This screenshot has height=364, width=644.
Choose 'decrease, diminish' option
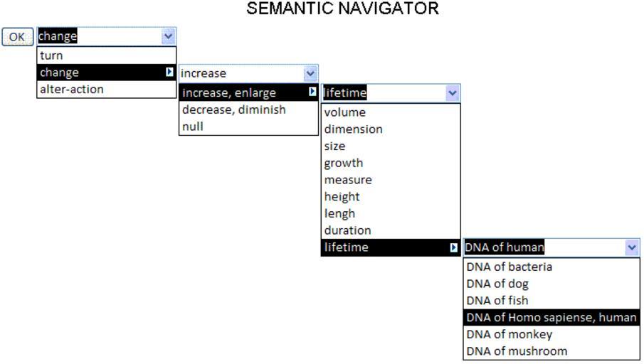(x=248, y=109)
